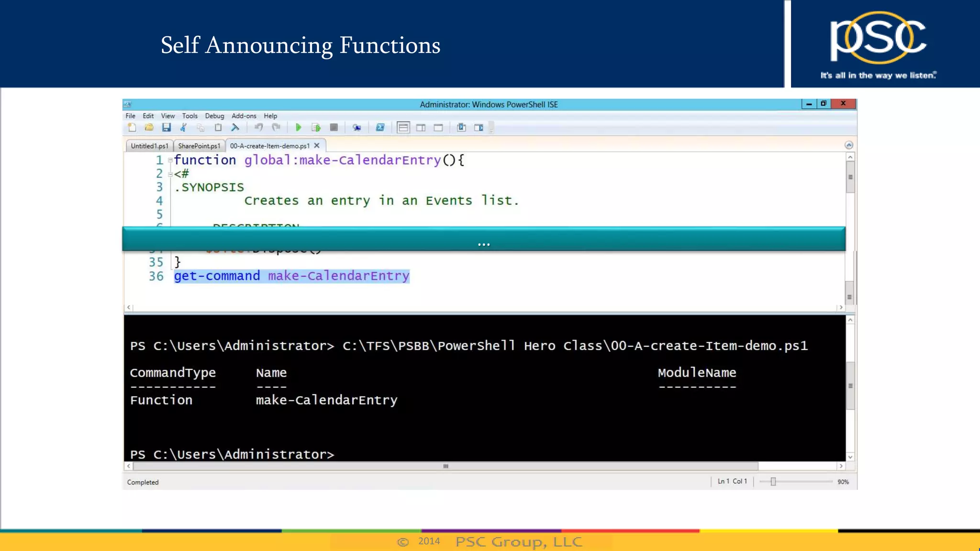
Task: Collapse the script pane with the chevron button
Action: click(x=849, y=145)
